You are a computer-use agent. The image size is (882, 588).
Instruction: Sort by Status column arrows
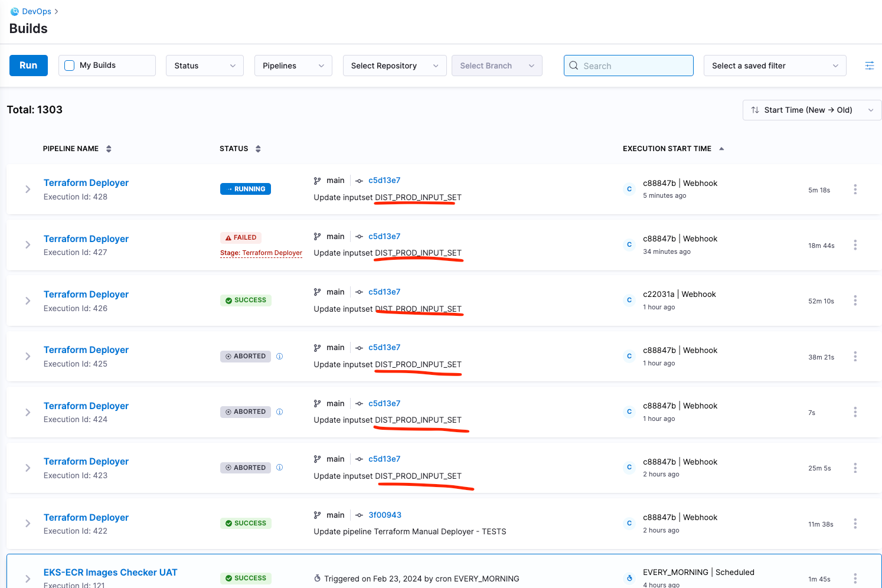258,149
